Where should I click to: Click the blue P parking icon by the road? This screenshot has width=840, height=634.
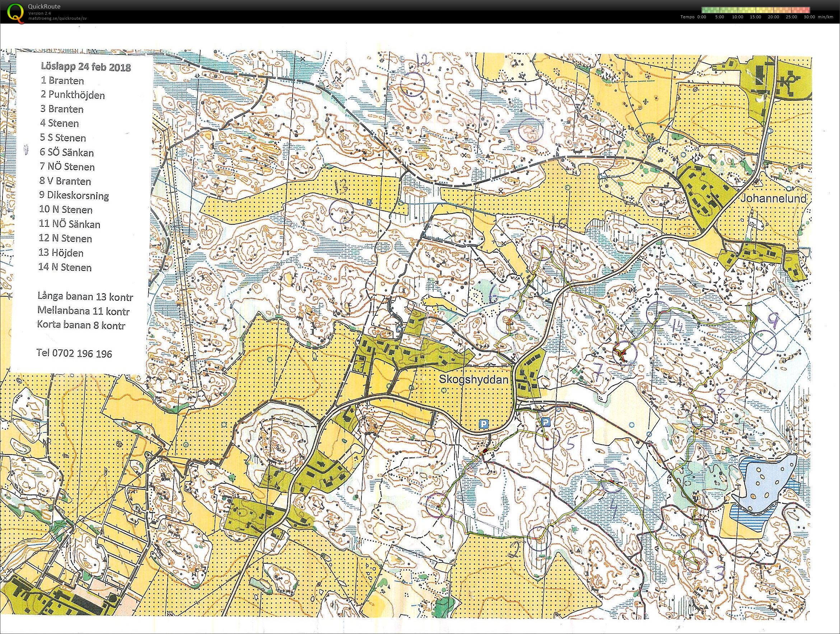click(484, 424)
